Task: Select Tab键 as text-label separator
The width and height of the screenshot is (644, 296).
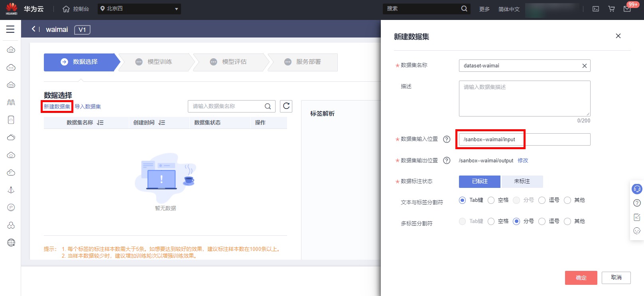Action: click(x=462, y=200)
